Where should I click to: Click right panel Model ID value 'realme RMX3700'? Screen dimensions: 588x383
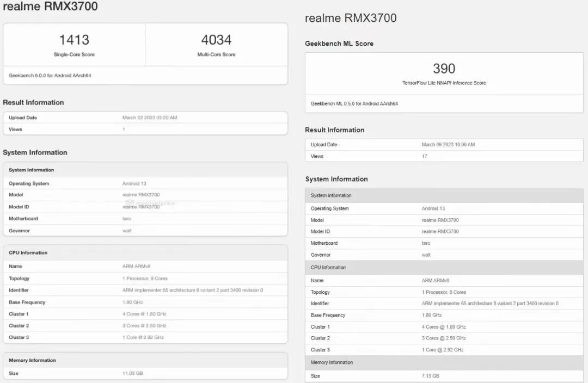coord(440,232)
